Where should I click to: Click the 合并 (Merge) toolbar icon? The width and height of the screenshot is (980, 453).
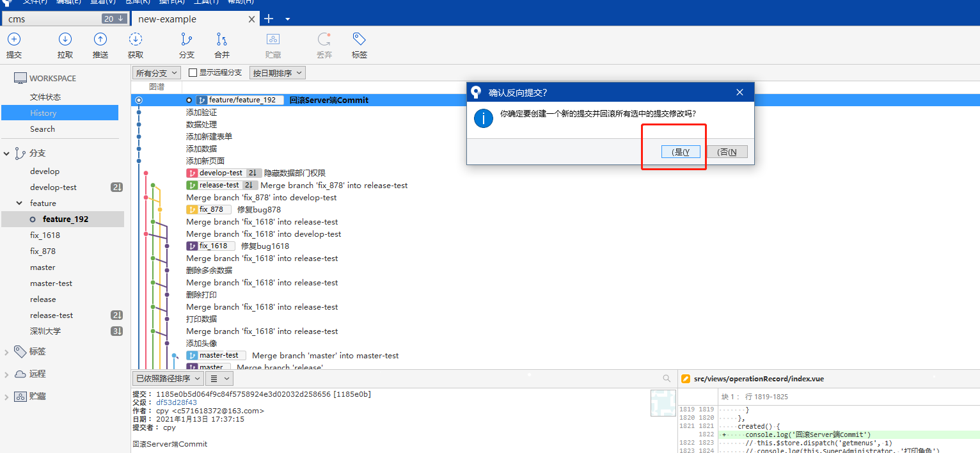pyautogui.click(x=222, y=40)
